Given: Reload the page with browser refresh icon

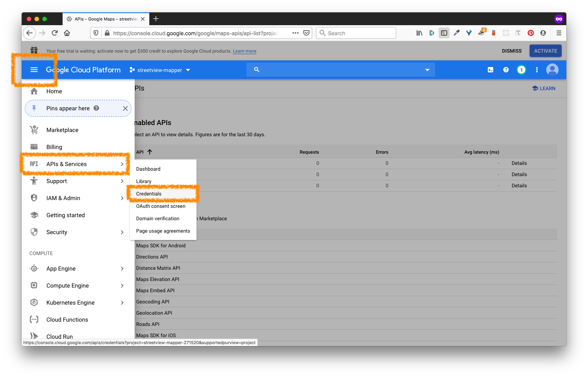Looking at the screenshot, I should pos(55,33).
